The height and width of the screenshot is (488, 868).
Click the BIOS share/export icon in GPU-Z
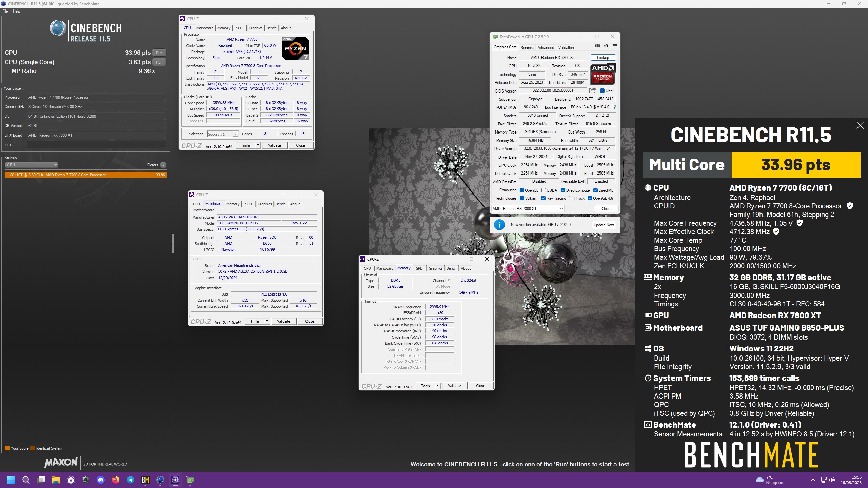click(x=592, y=90)
